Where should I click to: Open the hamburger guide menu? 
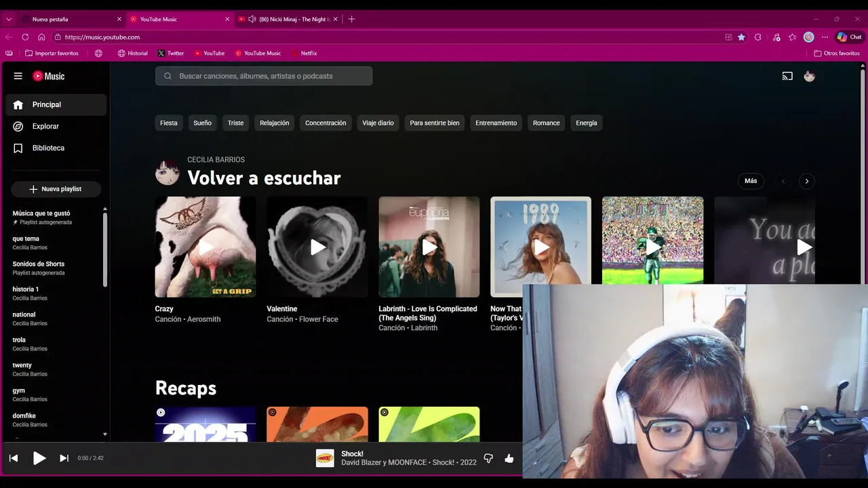click(x=18, y=77)
